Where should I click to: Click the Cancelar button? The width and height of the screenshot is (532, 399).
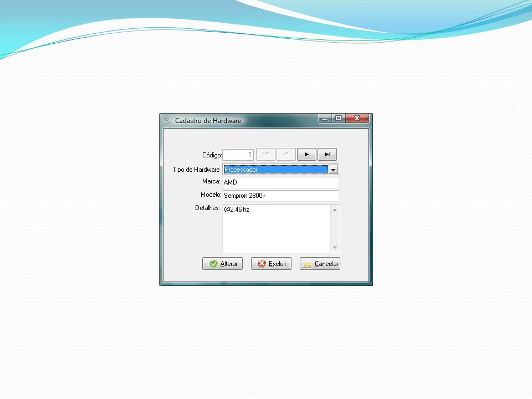click(320, 264)
